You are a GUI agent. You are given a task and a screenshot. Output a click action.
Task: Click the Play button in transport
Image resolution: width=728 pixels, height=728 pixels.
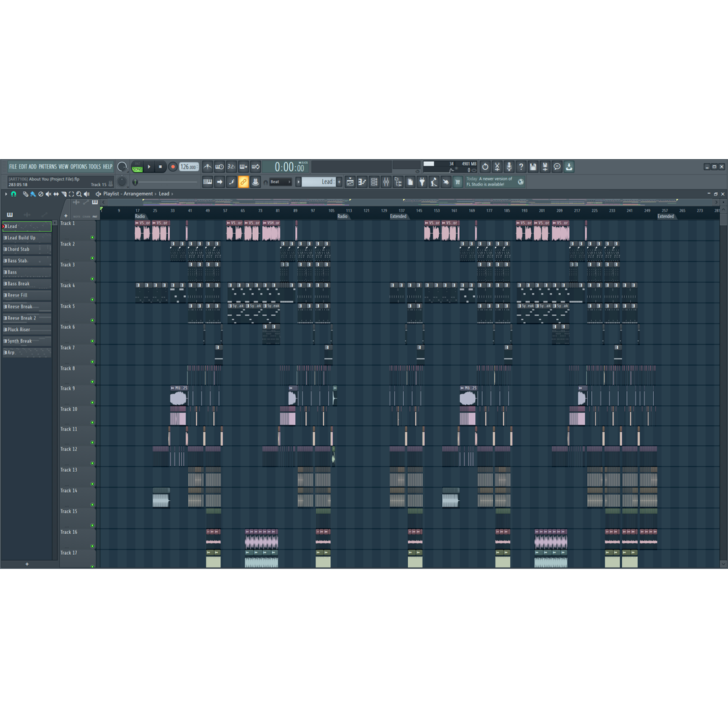point(149,166)
